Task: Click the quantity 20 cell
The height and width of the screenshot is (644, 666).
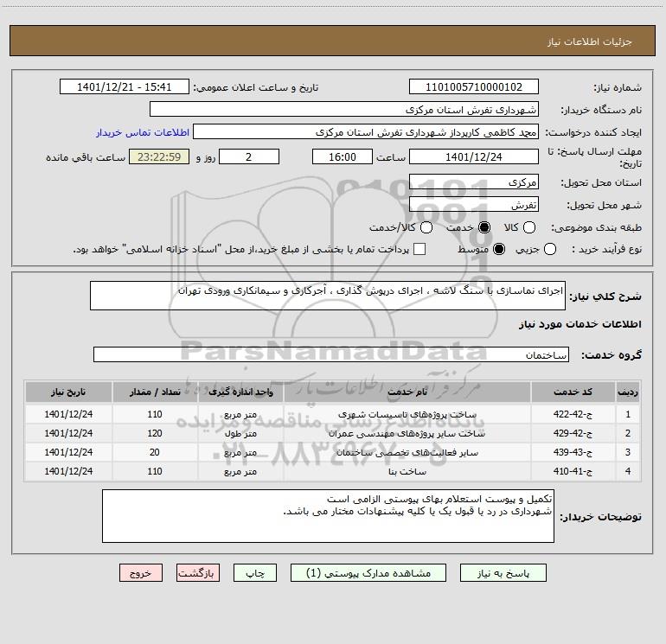Action: pos(155,453)
